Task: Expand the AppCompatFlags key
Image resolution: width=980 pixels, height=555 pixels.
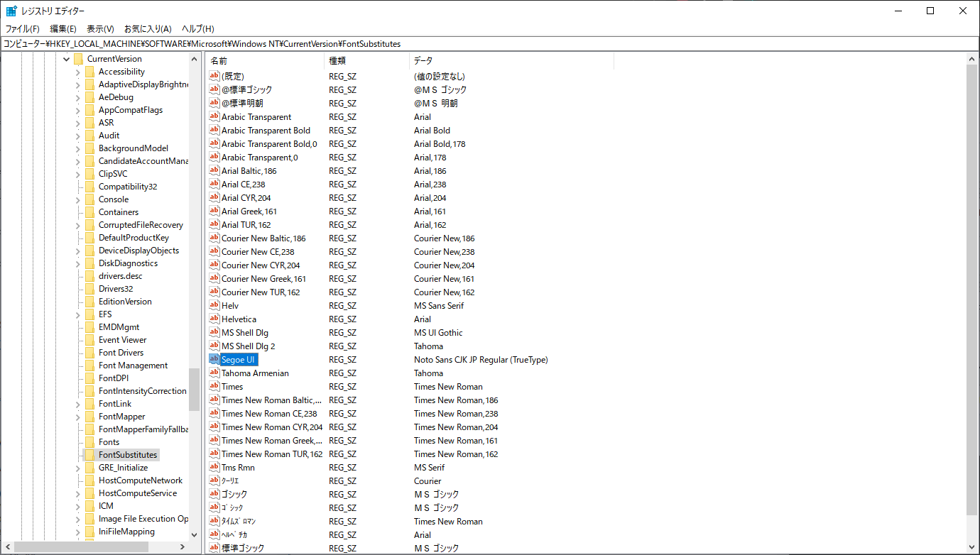Action: 78,110
